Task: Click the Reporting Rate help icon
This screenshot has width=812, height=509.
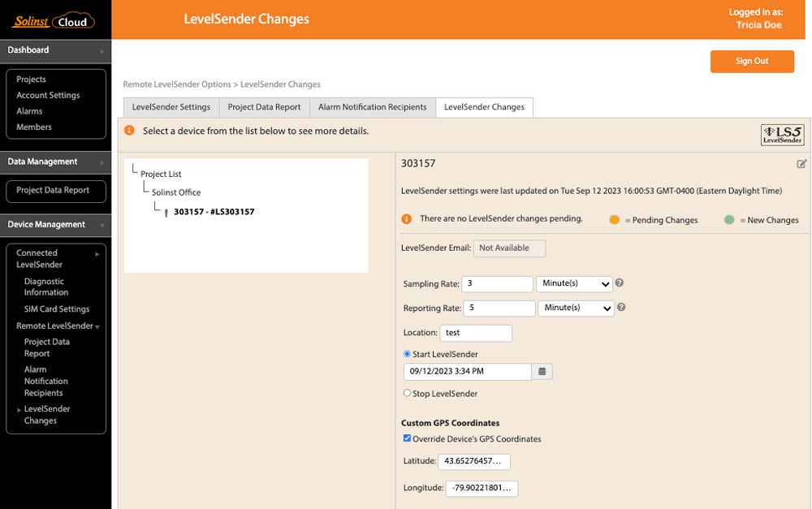Action: coord(623,308)
